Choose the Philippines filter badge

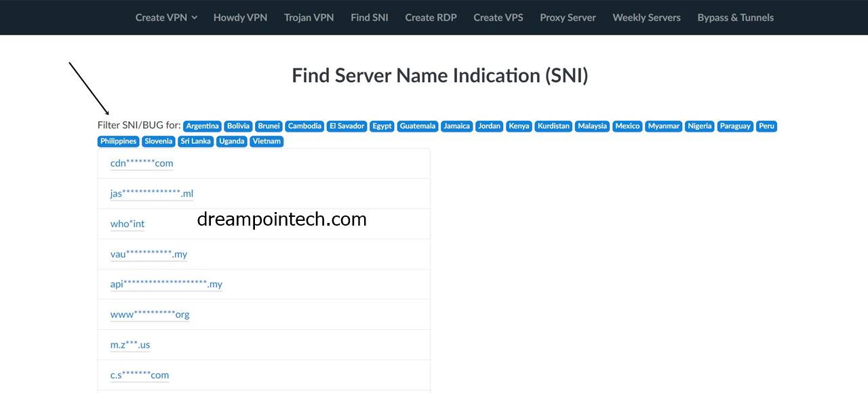pos(117,141)
